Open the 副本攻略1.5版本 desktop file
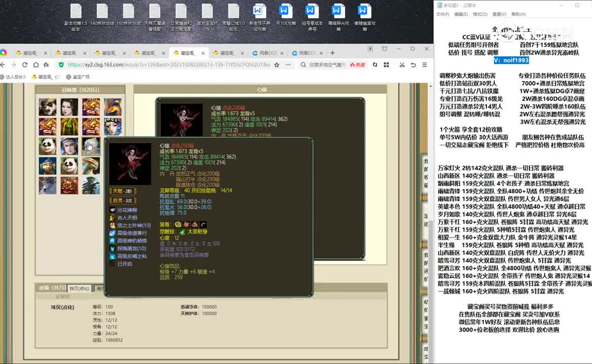 click(75, 17)
